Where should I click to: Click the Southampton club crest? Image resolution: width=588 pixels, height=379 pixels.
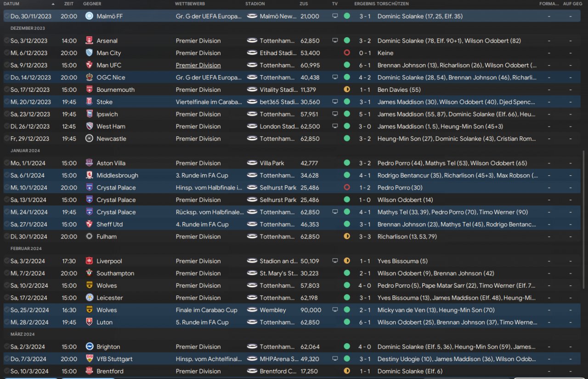(89, 273)
